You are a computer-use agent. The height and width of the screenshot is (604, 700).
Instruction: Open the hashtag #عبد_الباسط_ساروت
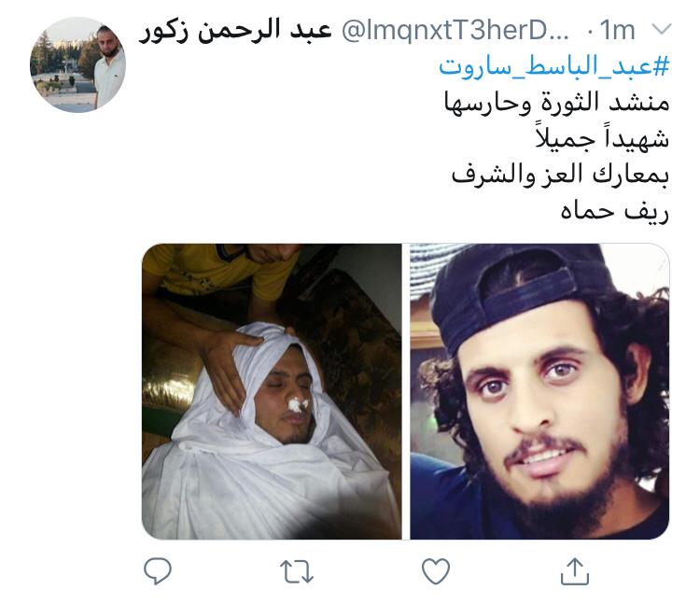tap(554, 66)
